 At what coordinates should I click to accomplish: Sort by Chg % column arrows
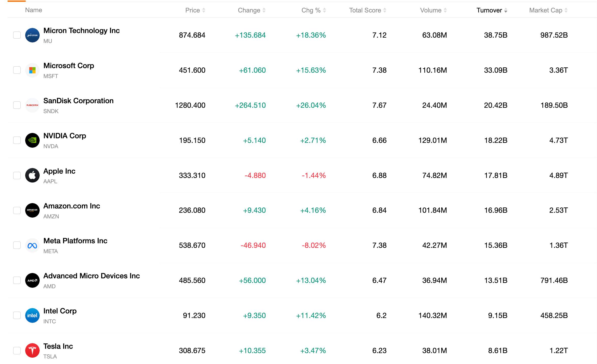pyautogui.click(x=324, y=10)
